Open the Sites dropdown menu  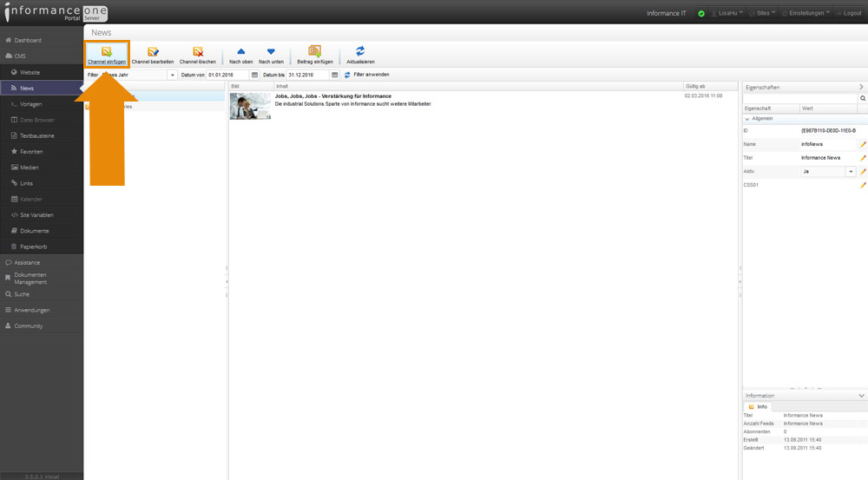tap(762, 13)
